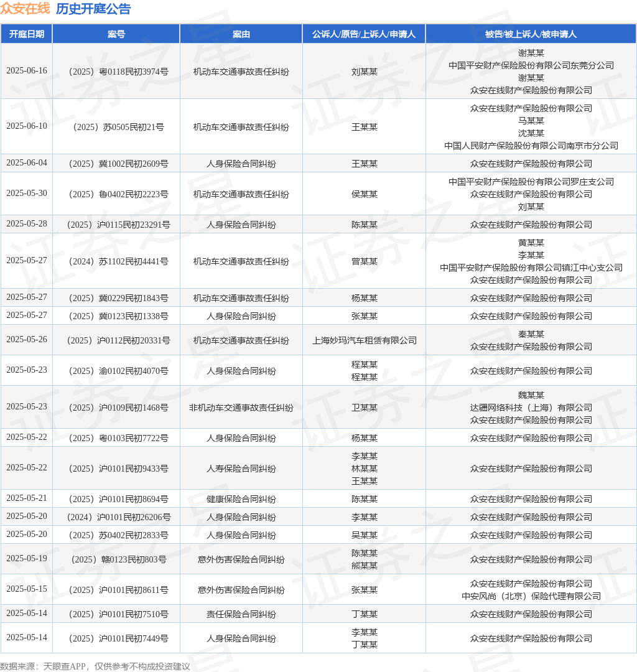Select date cell 2025-06-16
The height and width of the screenshot is (672, 637).
[27, 71]
